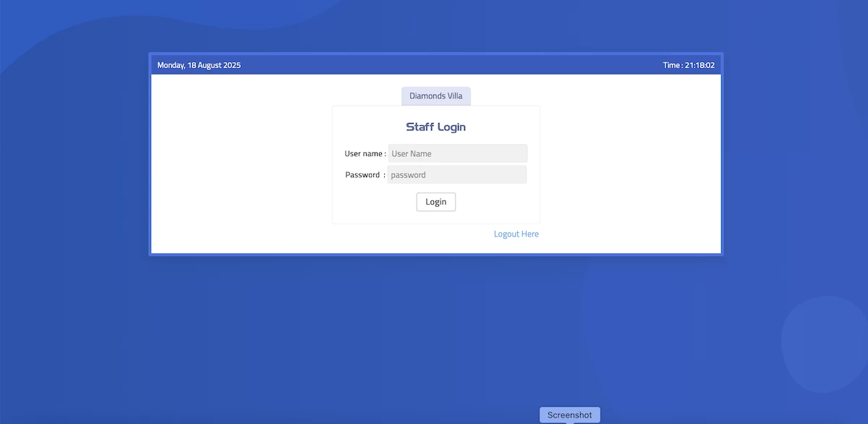Image resolution: width=868 pixels, height=424 pixels.
Task: Click the Screenshot button at bottom
Action: click(x=569, y=415)
